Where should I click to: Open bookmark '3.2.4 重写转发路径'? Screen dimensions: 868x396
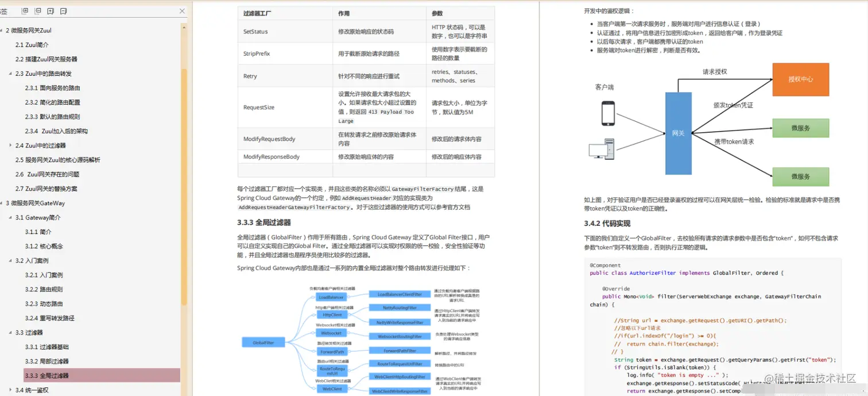tap(50, 318)
